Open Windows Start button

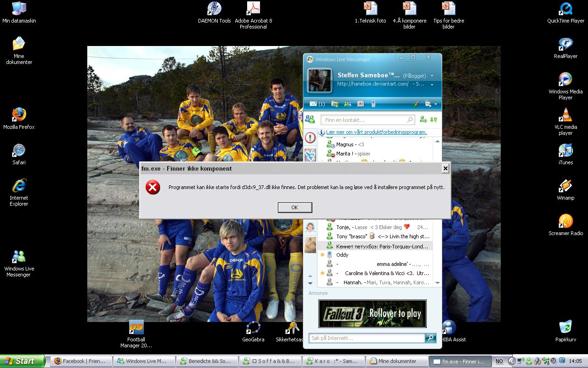pyautogui.click(x=23, y=361)
